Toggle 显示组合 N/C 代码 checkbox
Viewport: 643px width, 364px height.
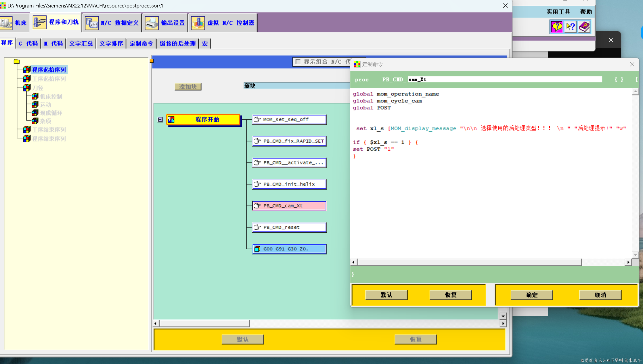(x=298, y=62)
